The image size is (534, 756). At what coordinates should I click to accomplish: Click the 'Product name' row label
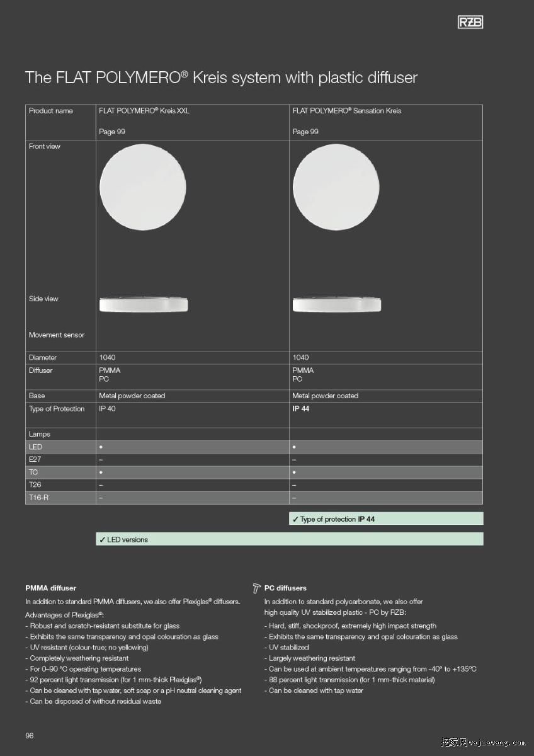click(51, 111)
